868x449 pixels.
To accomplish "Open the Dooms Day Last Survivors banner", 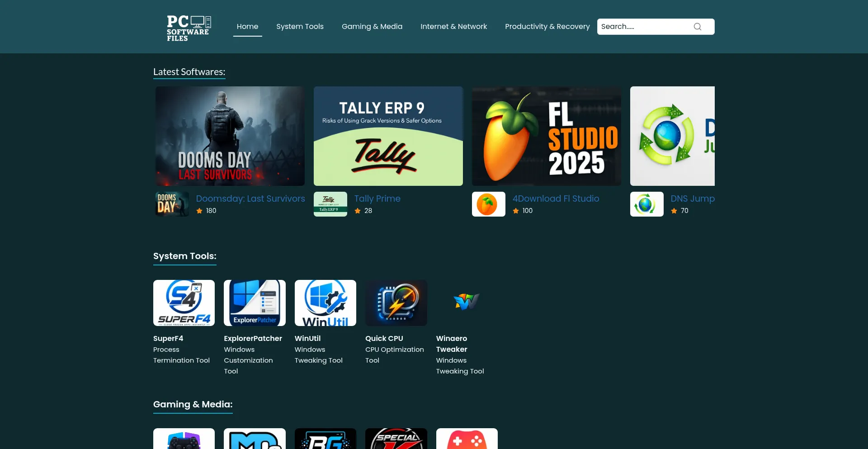I will click(x=230, y=136).
